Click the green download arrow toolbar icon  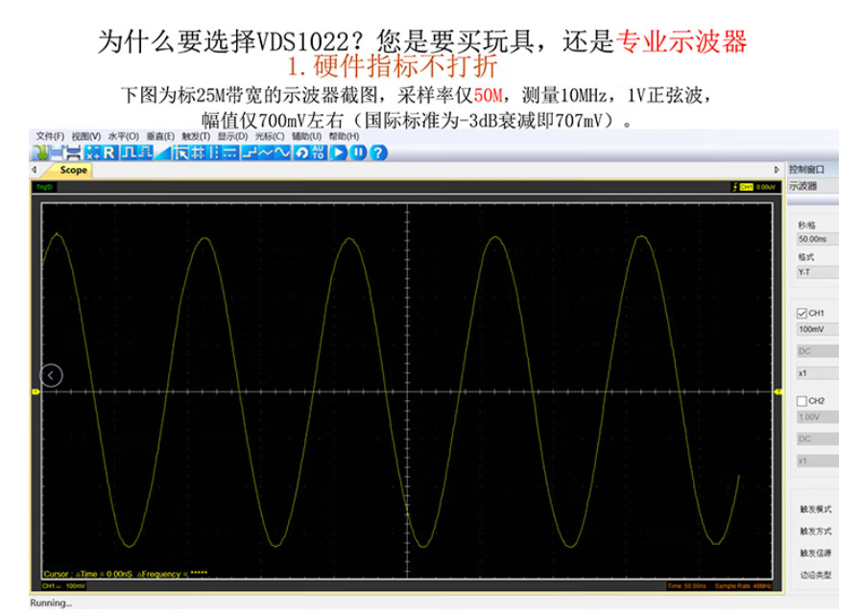tap(39, 153)
